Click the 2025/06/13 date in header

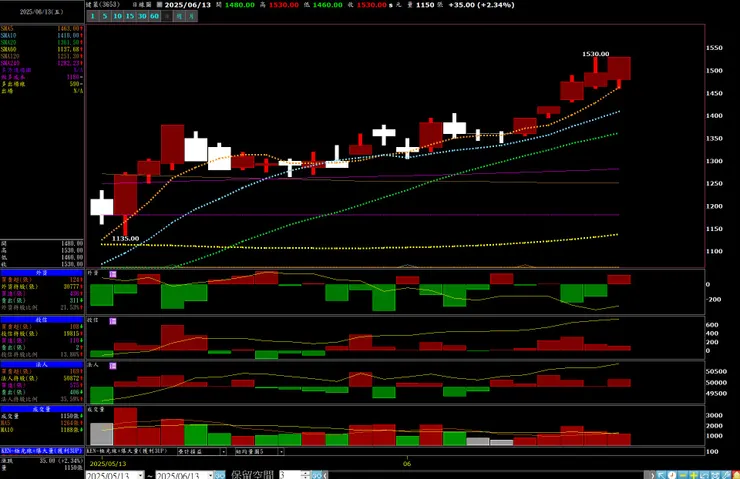[x=187, y=5]
